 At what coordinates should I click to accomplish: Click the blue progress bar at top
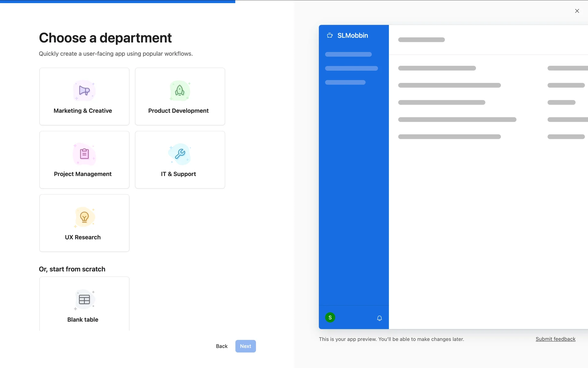pos(118,2)
